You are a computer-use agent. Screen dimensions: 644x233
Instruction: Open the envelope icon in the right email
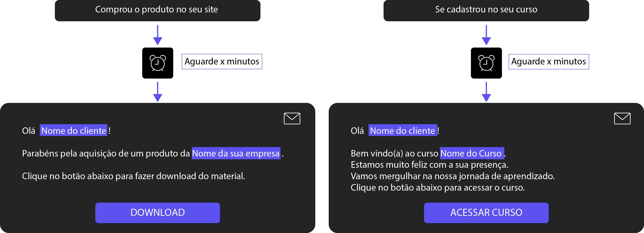[x=622, y=118]
